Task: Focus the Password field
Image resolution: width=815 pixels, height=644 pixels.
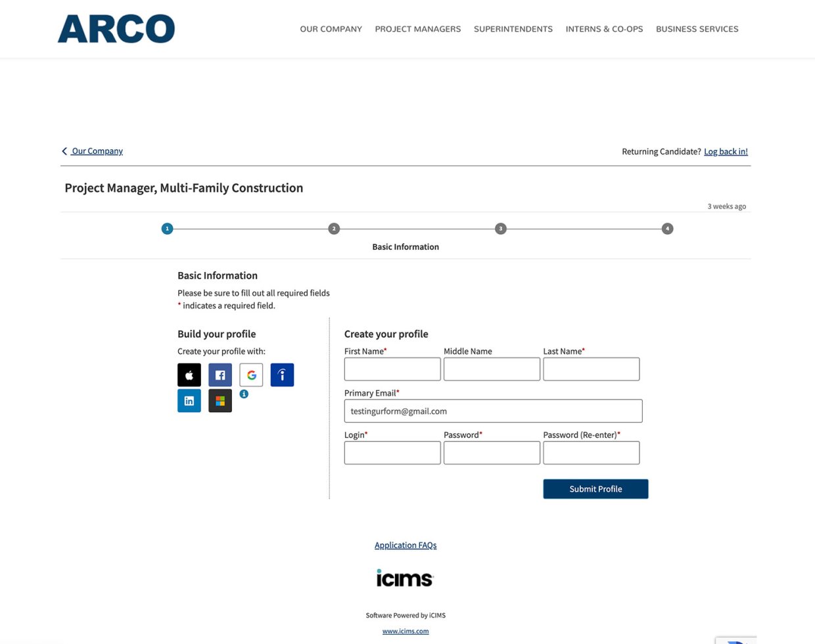Action: 492,453
